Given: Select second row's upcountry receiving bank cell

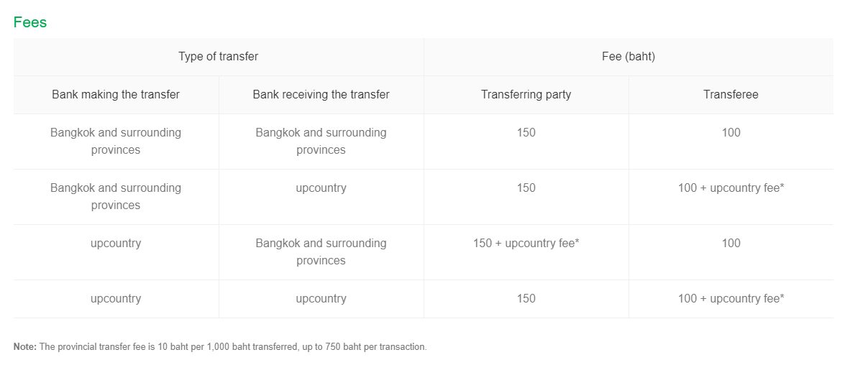Looking at the screenshot, I should tap(321, 197).
